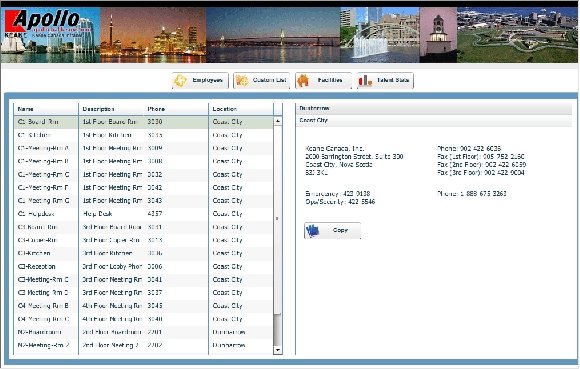580x369 pixels.
Task: Select the 3rd floor meeting room row with phone 3041
Action: coord(143,280)
